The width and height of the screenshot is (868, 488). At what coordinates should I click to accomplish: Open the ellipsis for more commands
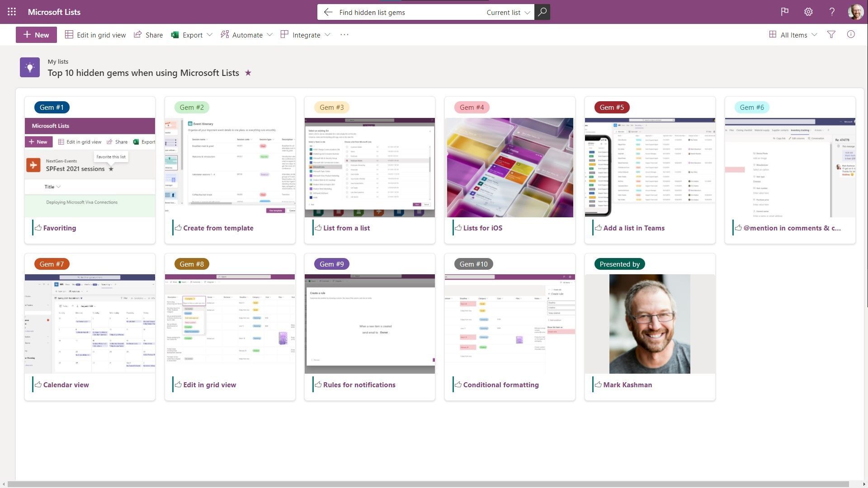click(x=344, y=34)
